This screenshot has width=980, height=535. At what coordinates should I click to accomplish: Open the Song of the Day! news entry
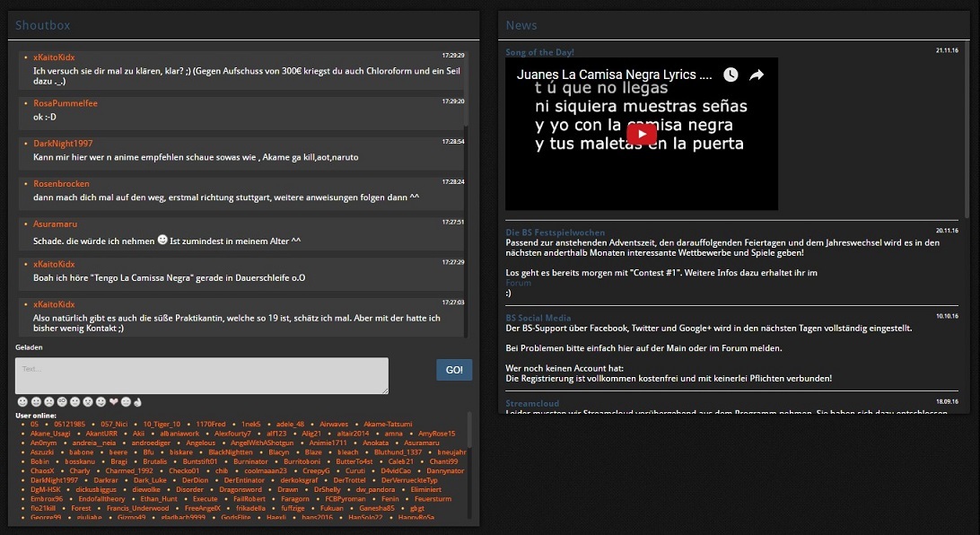click(x=539, y=52)
